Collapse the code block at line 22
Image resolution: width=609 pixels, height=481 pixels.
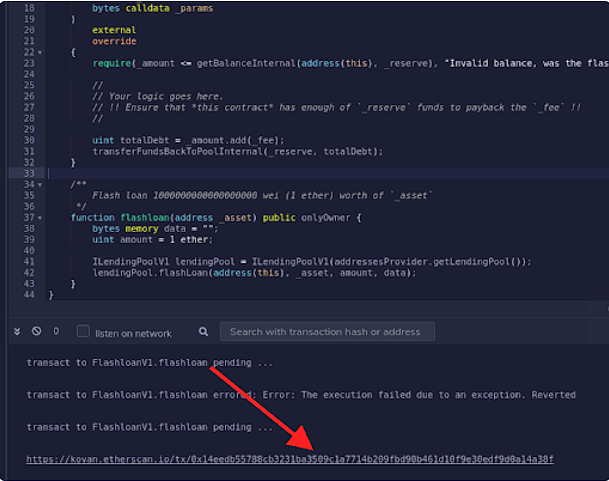39,51
